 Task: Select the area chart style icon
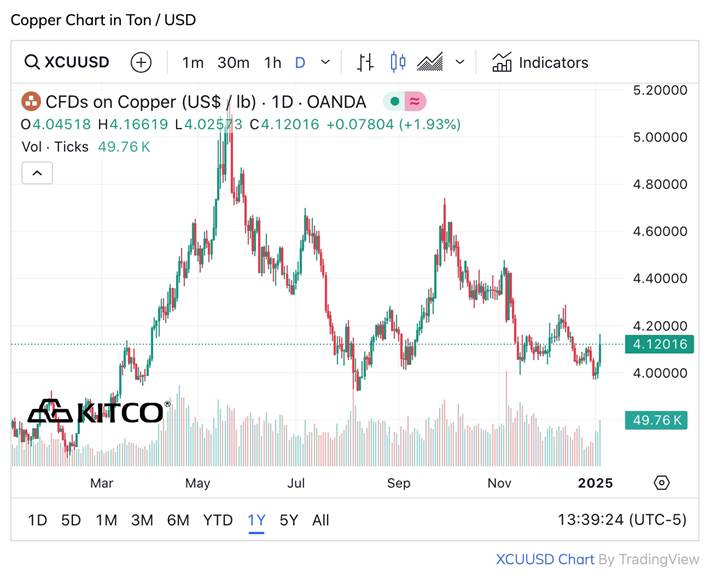pyautogui.click(x=430, y=62)
